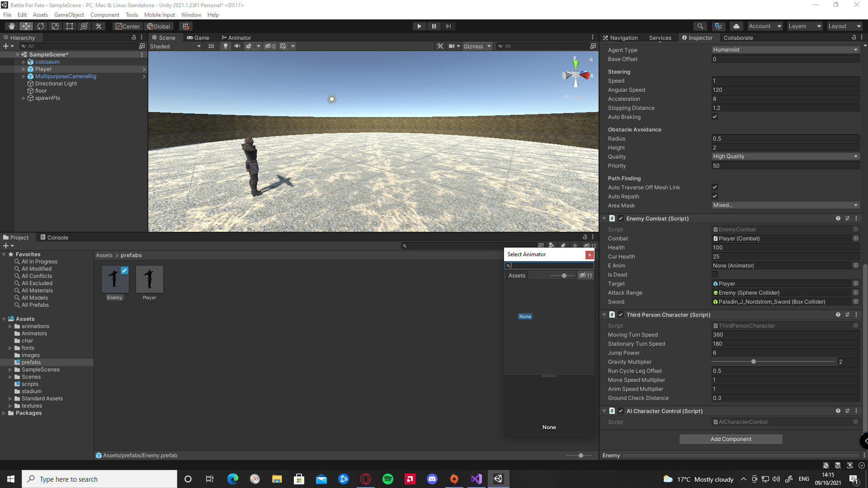Expand the Player object in Hierarchy

24,69
